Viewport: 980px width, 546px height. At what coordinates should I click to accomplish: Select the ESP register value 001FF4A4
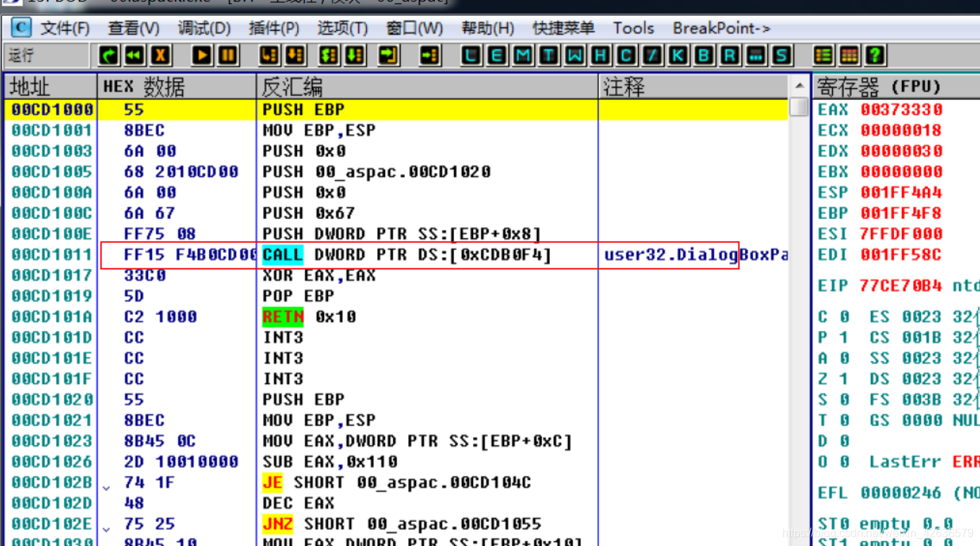tap(901, 192)
